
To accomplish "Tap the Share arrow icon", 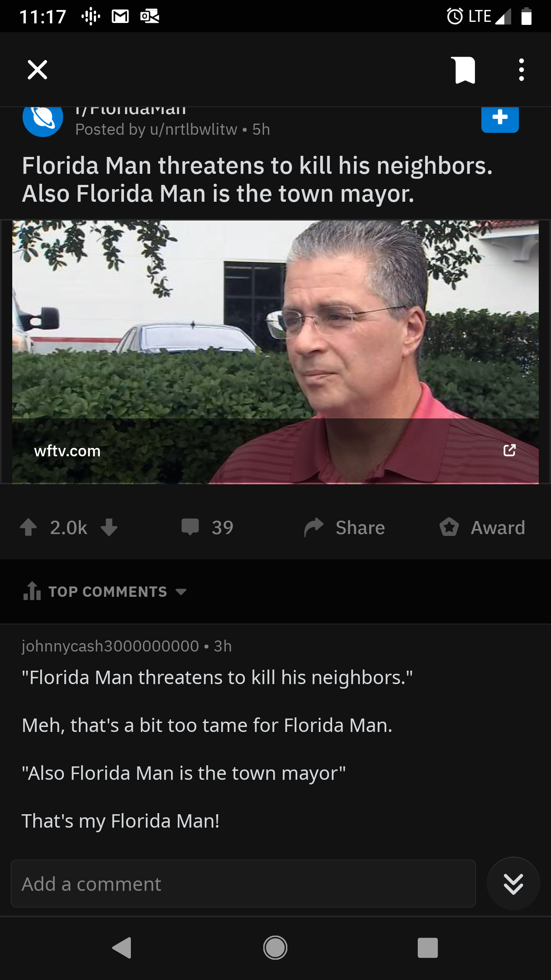I will click(314, 527).
